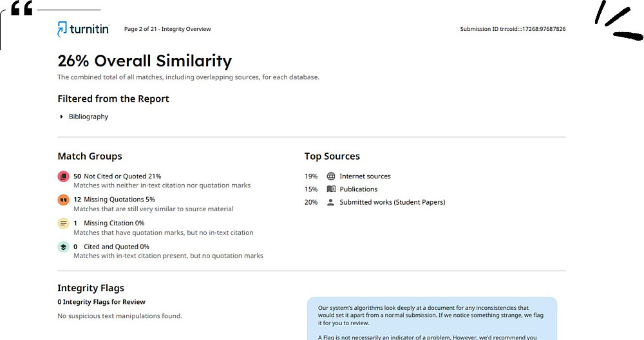
Task: Click the Internet sources globe icon
Action: click(x=331, y=176)
